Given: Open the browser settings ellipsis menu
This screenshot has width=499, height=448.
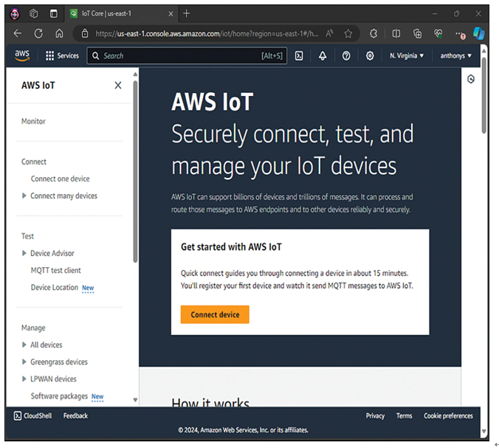Looking at the screenshot, I should click(x=460, y=33).
